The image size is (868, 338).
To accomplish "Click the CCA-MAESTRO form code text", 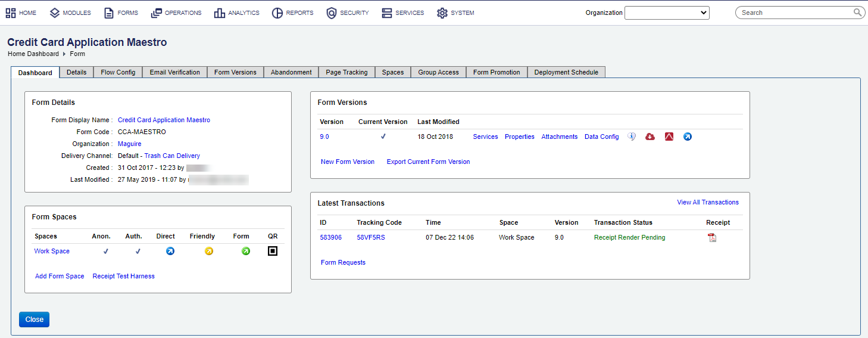I will (142, 132).
